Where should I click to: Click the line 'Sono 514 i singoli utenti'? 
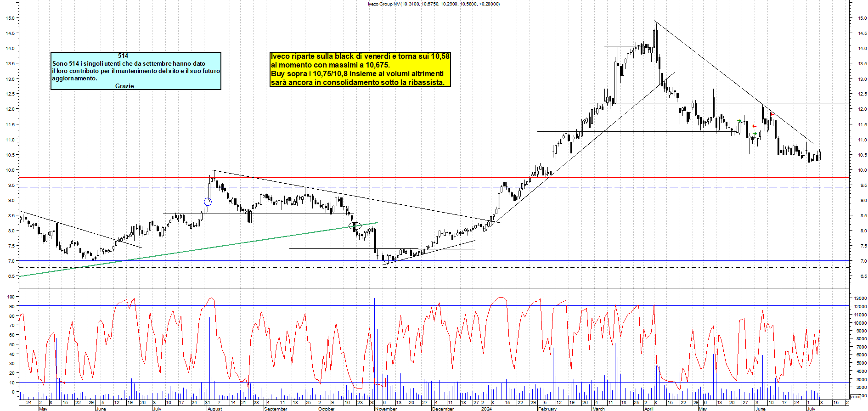[129, 64]
